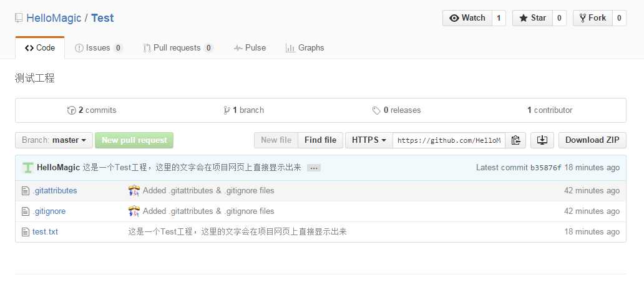Click the 测试工程 repository description

coord(34,79)
